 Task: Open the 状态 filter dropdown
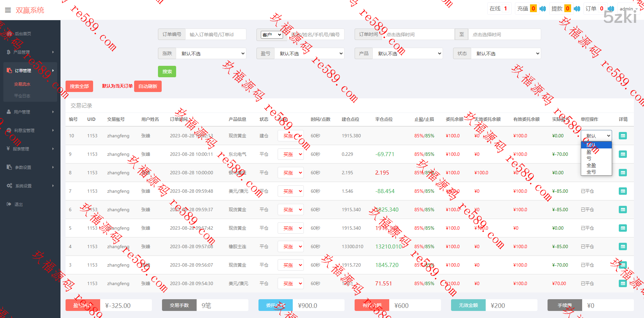tap(506, 54)
